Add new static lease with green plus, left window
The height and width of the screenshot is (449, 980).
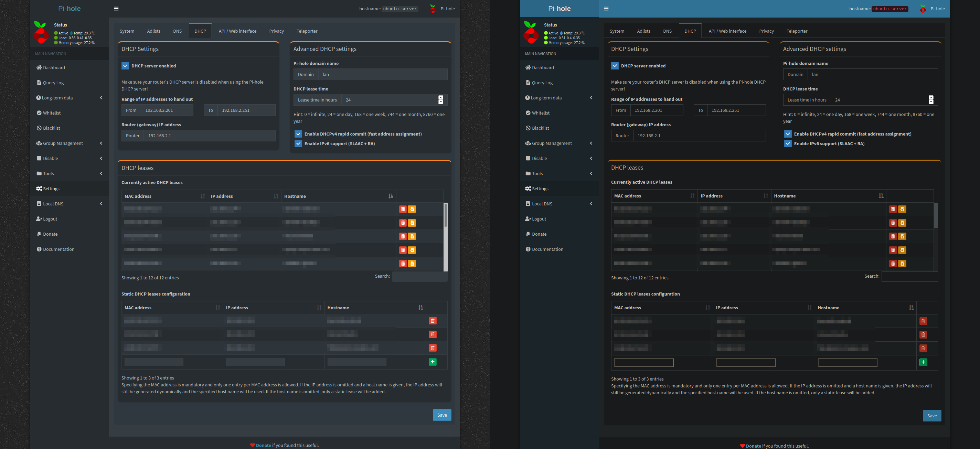[433, 362]
